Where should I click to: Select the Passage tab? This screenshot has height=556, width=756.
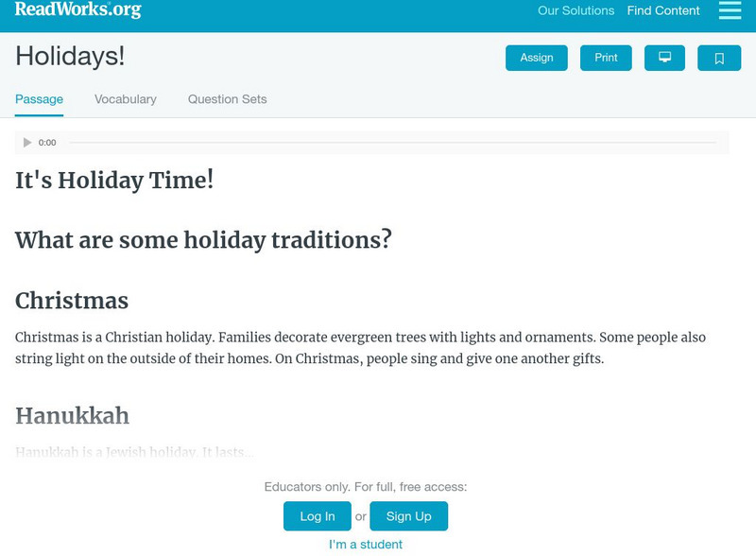click(39, 99)
